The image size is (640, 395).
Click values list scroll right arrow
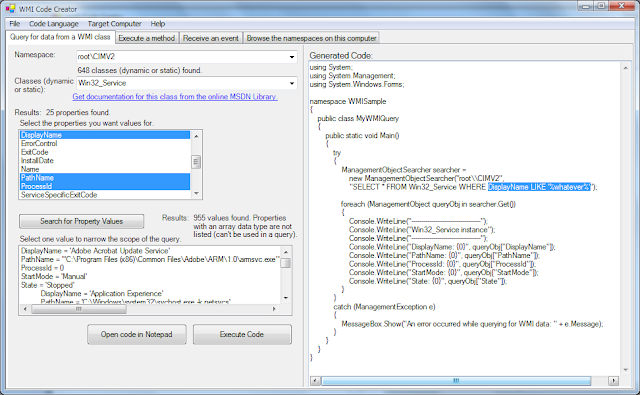(274, 309)
